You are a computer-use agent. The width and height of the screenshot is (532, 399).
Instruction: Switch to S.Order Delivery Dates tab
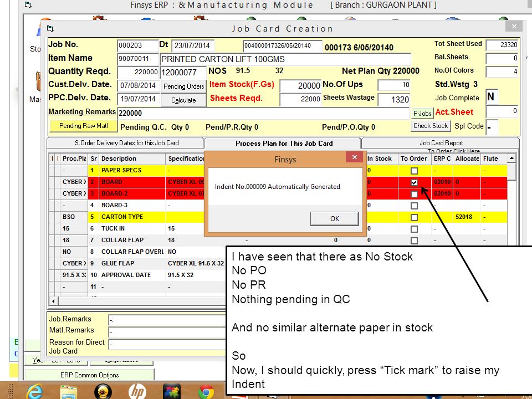click(x=126, y=143)
